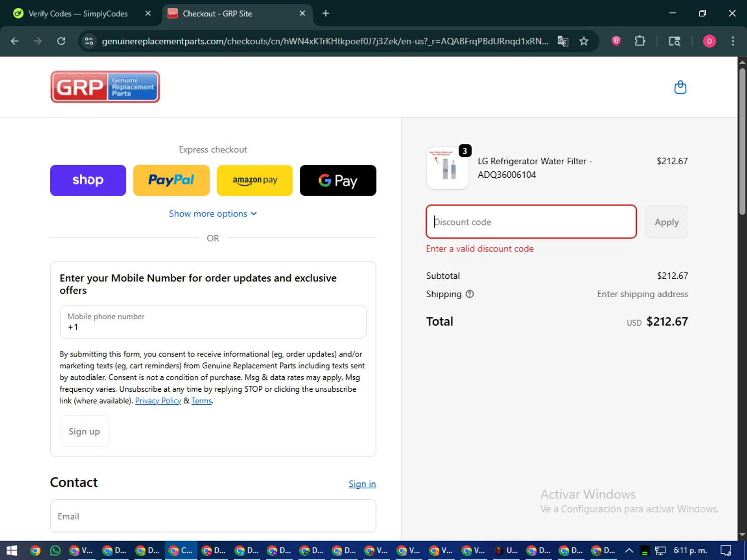Click the Sign up button
The image size is (747, 560).
pyautogui.click(x=84, y=431)
